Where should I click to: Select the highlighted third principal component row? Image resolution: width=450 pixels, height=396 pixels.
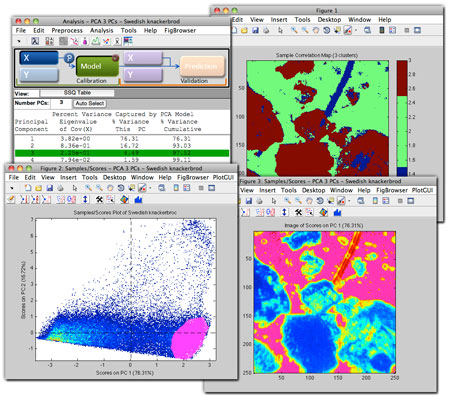pos(122,153)
